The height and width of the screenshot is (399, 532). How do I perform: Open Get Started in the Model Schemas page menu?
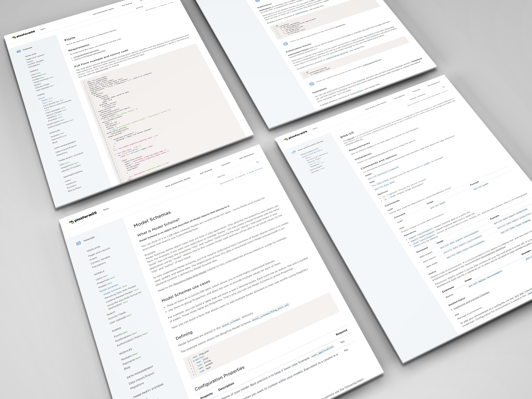[x=206, y=171]
